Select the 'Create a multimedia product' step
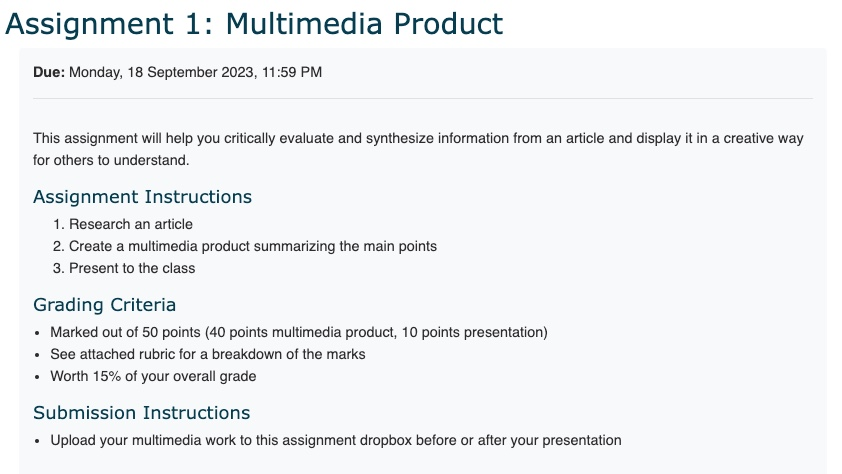This screenshot has height=474, width=842. [x=252, y=246]
